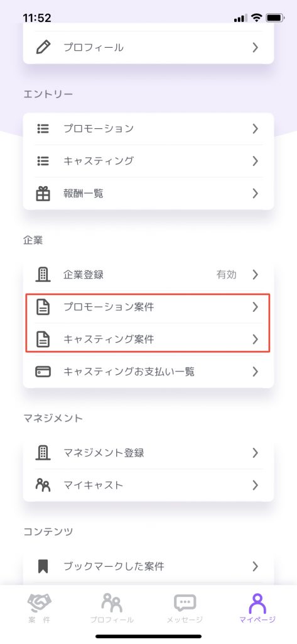Open the メッセージ tab in bottom bar
This screenshot has height=644, width=297.
[185, 608]
